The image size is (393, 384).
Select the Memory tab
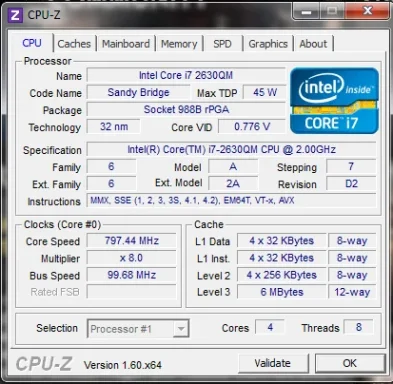pos(179,44)
